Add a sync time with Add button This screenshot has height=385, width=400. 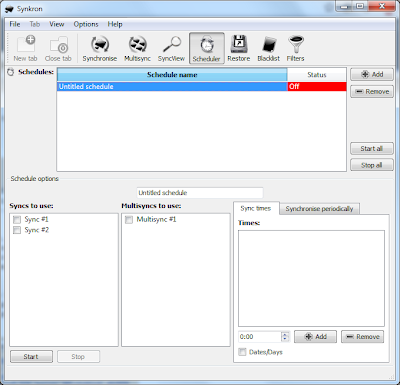pyautogui.click(x=315, y=337)
